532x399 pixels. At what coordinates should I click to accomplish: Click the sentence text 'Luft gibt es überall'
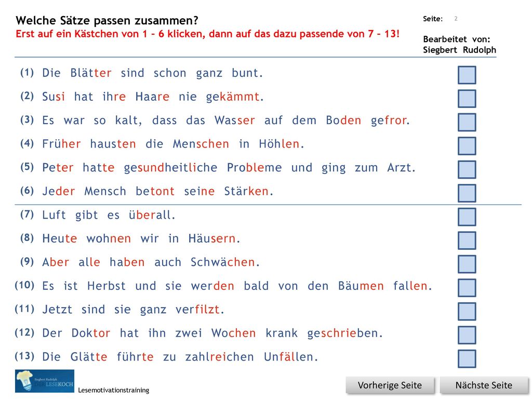click(109, 215)
